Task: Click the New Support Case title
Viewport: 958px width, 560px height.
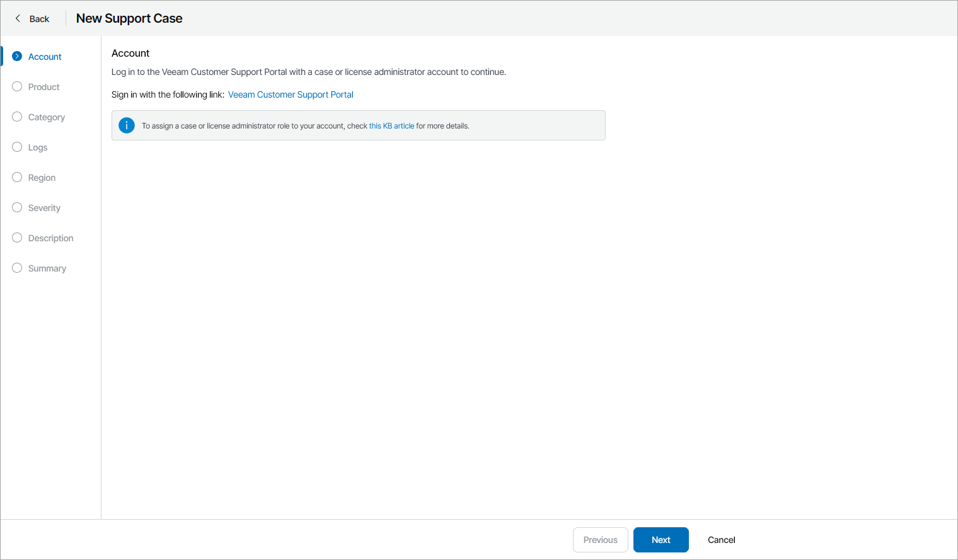Action: (129, 18)
